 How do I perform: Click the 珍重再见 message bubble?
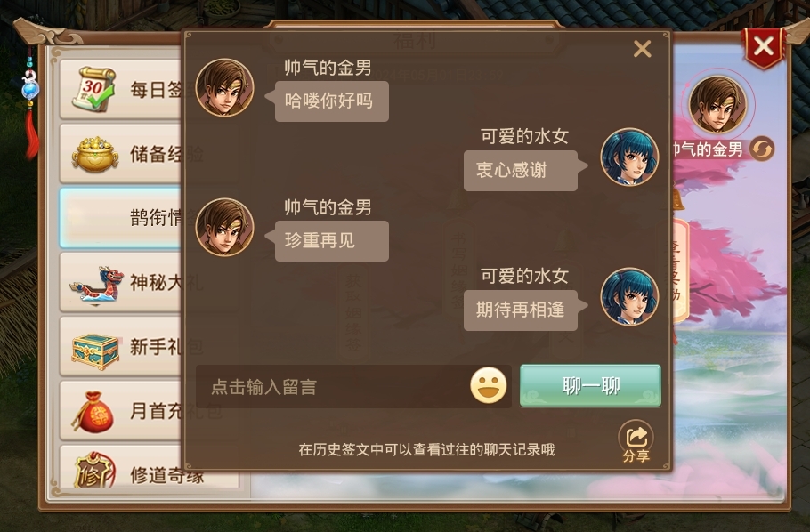(332, 241)
